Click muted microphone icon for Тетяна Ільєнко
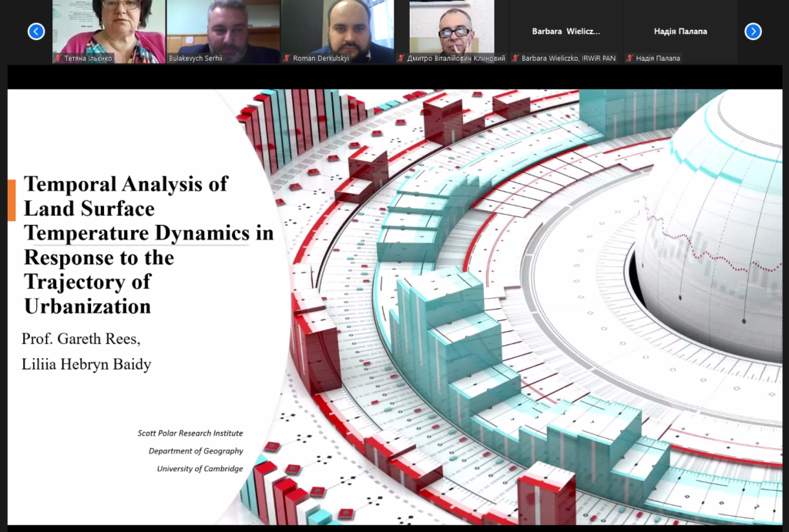789x532 pixels. click(x=59, y=58)
